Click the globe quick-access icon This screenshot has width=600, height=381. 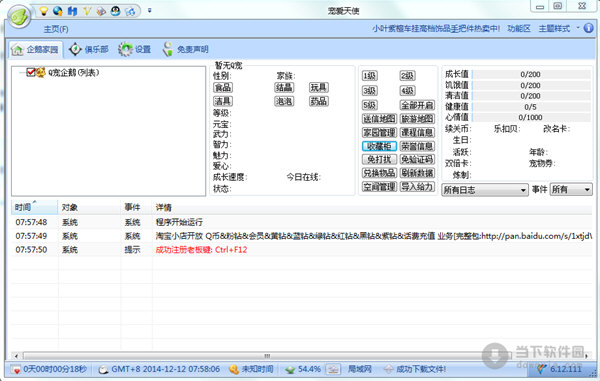click(x=58, y=11)
